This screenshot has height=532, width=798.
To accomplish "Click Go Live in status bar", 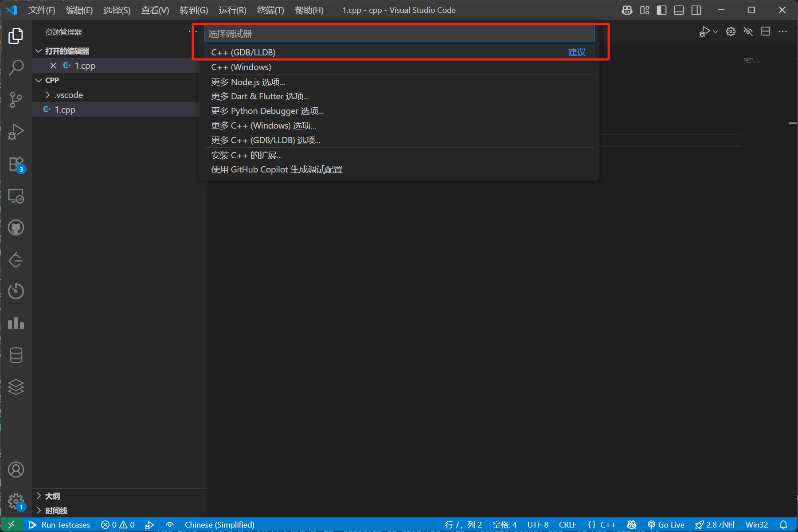I will pyautogui.click(x=666, y=525).
